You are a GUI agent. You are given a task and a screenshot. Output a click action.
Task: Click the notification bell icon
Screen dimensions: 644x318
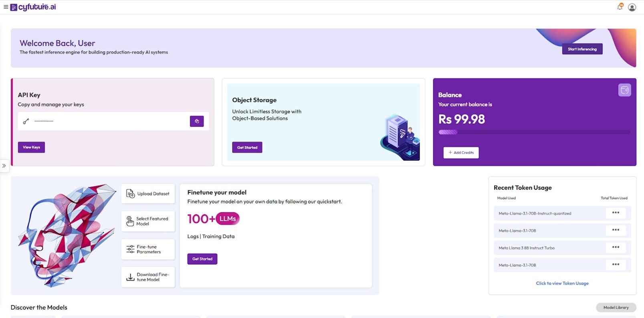click(620, 7)
